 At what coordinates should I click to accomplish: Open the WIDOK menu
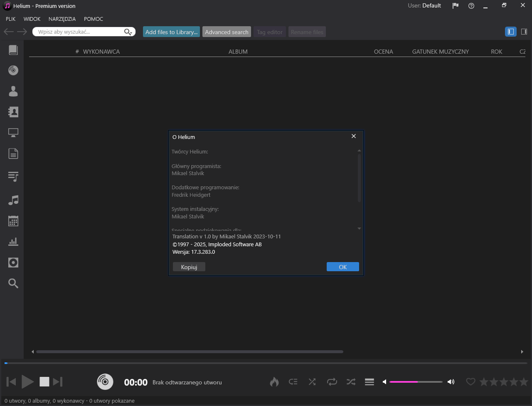coord(32,19)
